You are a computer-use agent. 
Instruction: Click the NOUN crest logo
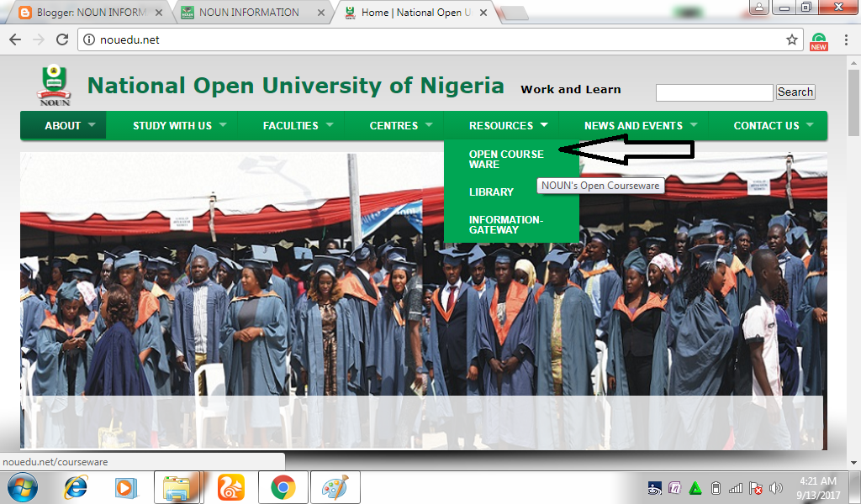click(x=55, y=85)
